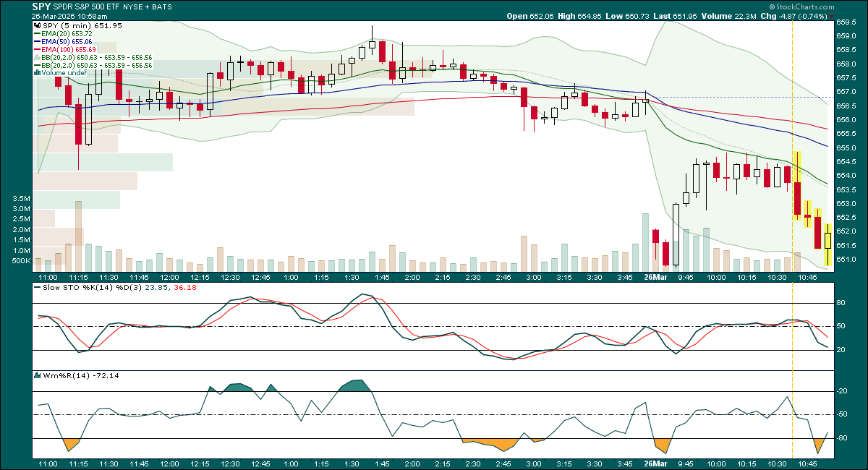The width and height of the screenshot is (868, 470).
Task: Click the 'Volume 22.3M' value
Action: (728, 16)
